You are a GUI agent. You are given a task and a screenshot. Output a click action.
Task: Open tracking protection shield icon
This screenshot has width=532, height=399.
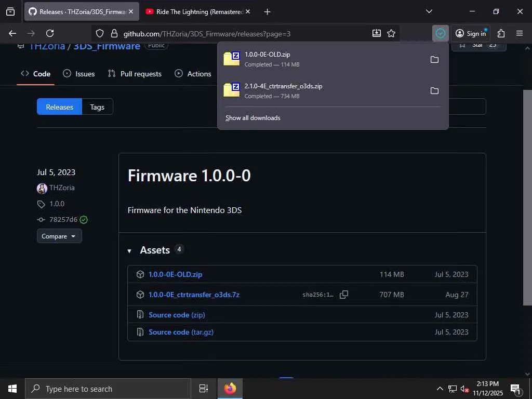99,33
